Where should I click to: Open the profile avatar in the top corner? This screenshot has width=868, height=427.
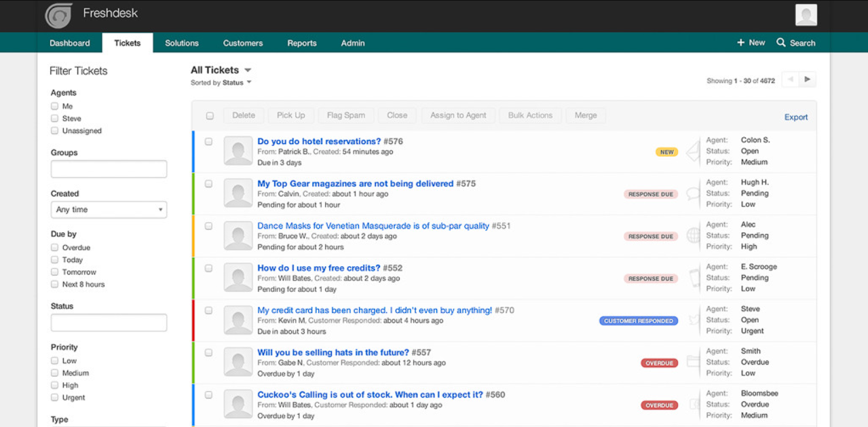pos(805,15)
